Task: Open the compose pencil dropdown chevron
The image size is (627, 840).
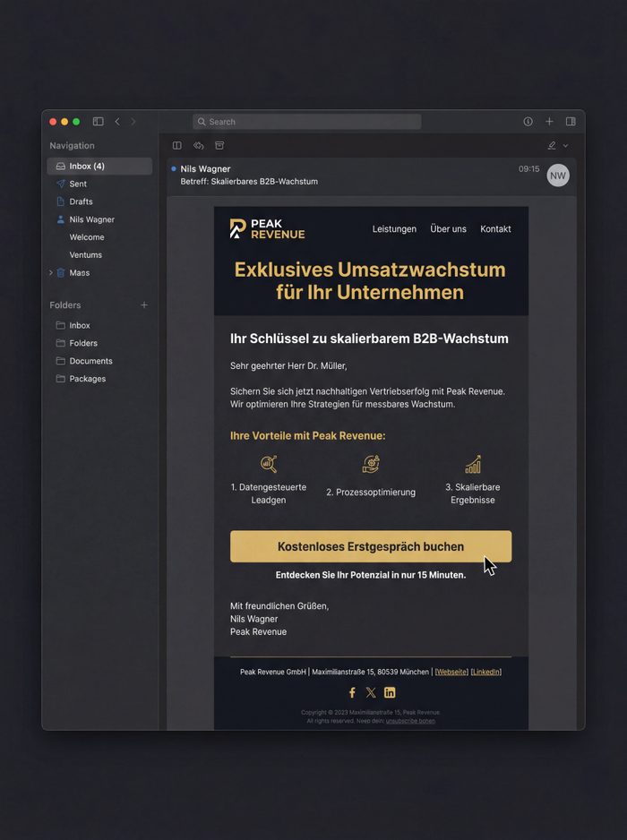Action: (565, 145)
